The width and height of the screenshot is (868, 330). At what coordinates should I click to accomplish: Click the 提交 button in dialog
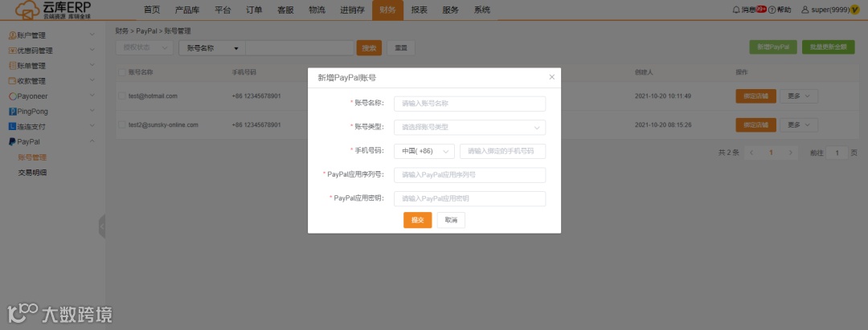pyautogui.click(x=417, y=220)
